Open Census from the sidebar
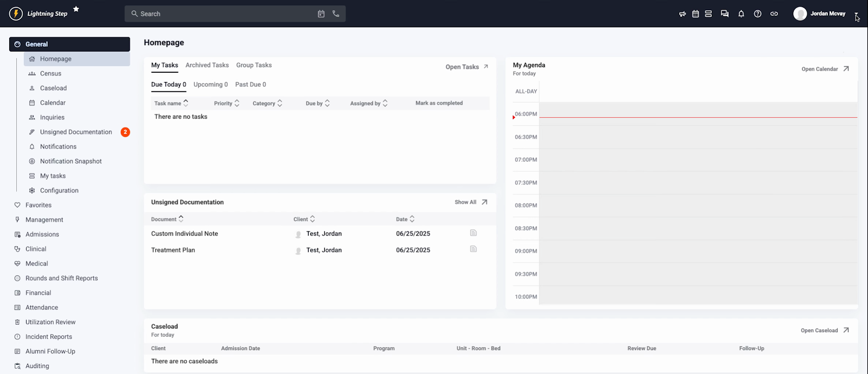868x374 pixels. coord(50,73)
